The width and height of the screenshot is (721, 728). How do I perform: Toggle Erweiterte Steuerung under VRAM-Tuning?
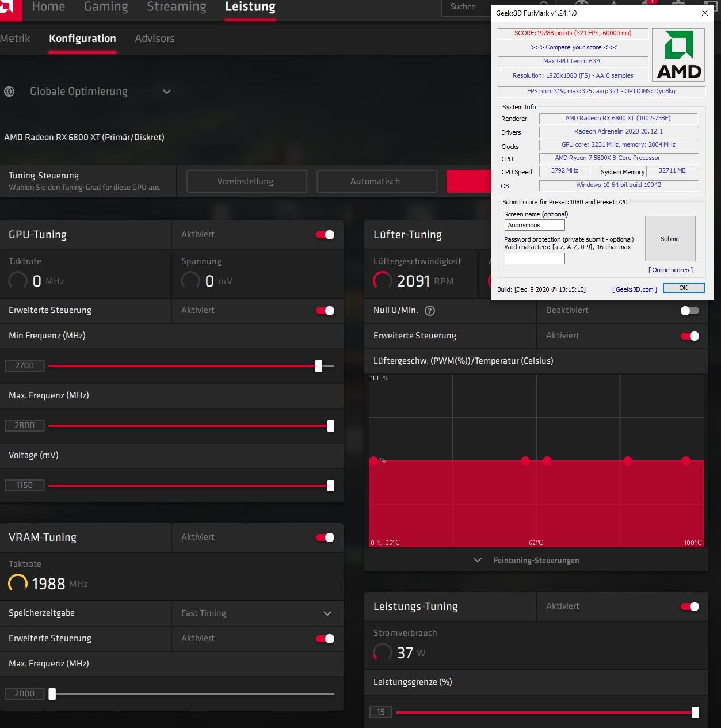click(325, 639)
